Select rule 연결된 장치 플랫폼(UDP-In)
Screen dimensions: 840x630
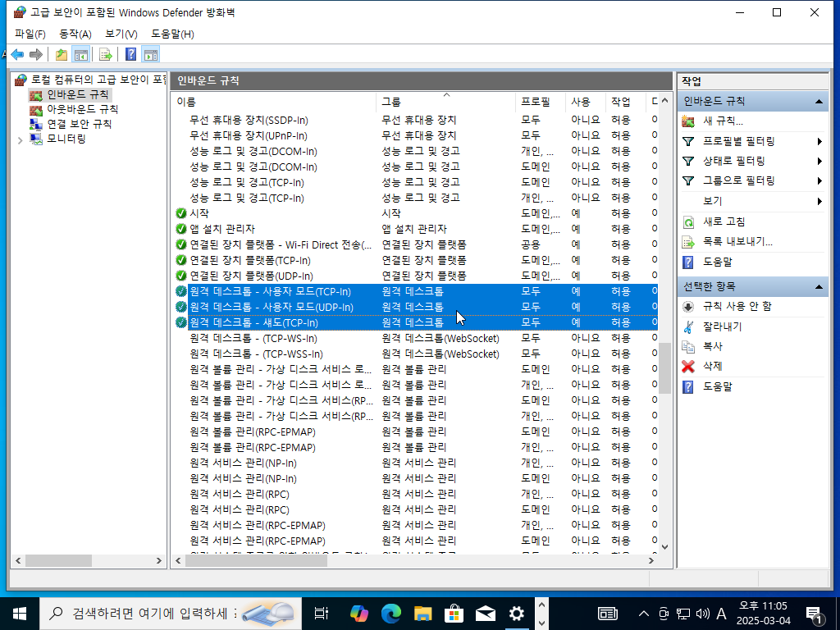click(x=414, y=276)
